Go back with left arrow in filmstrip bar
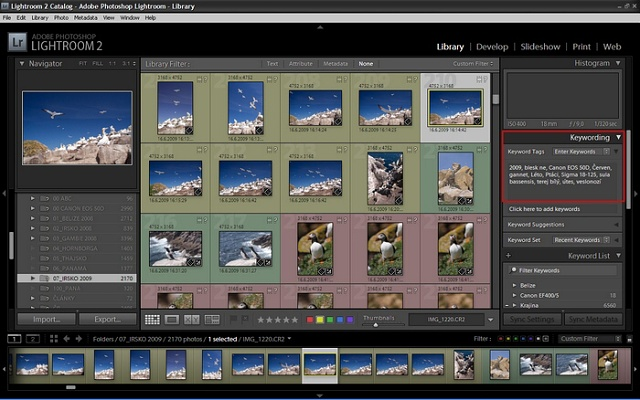The height and width of the screenshot is (400, 640). pos(67,339)
